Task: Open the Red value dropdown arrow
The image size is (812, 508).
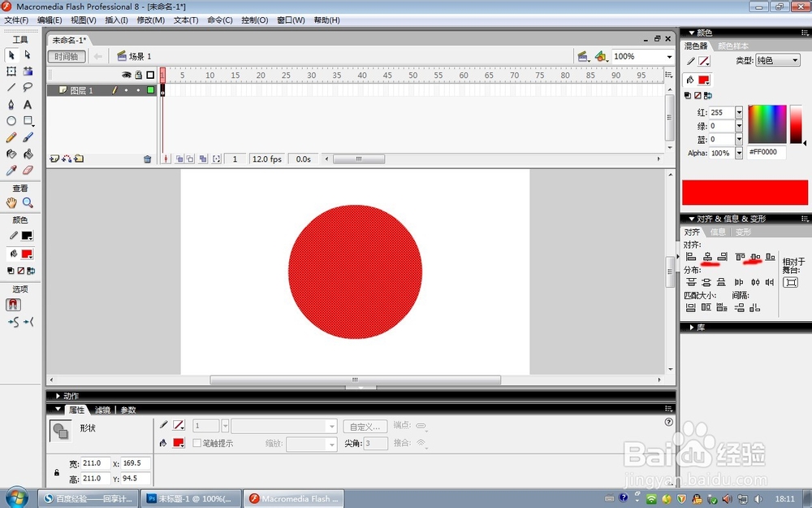Action: [x=739, y=112]
